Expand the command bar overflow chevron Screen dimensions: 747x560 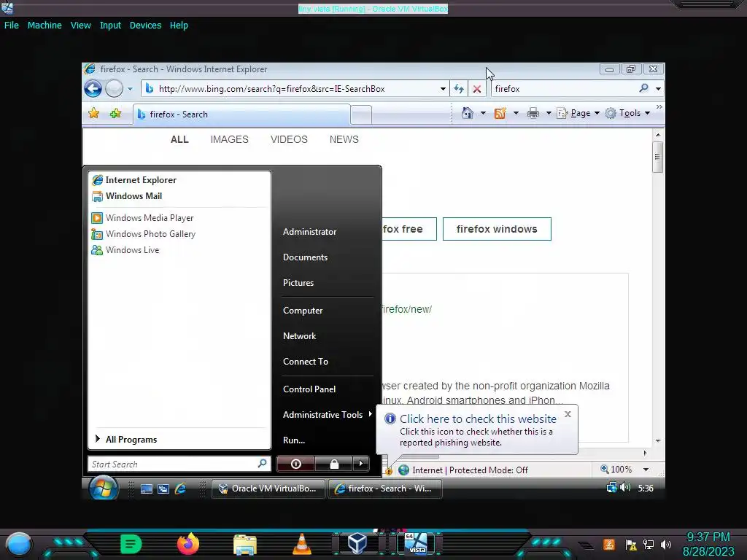(659, 107)
